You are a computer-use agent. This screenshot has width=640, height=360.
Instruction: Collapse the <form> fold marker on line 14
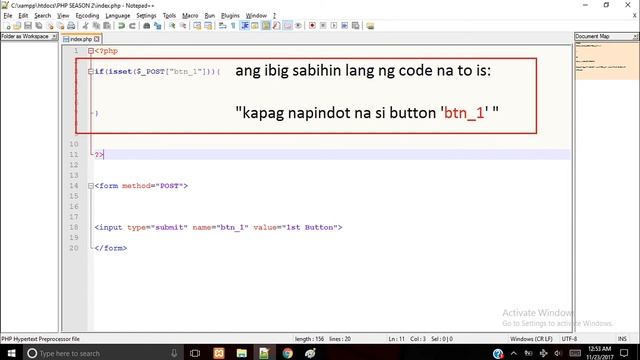(x=91, y=186)
